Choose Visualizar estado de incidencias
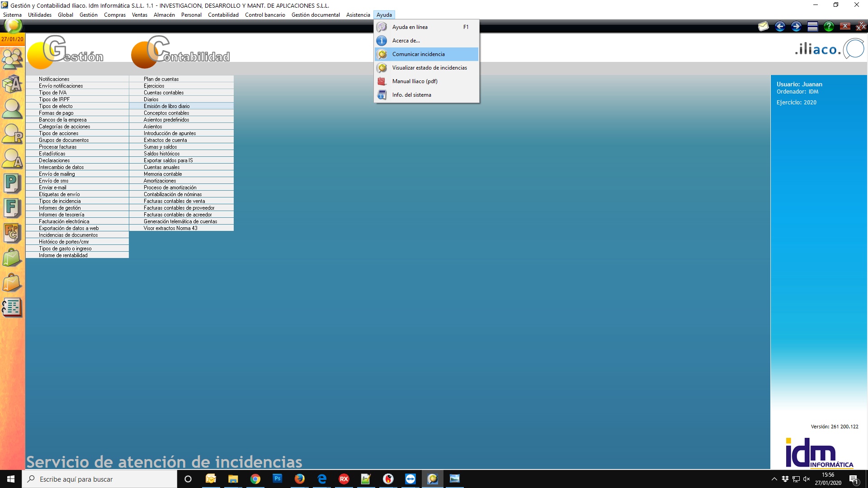 click(x=427, y=68)
